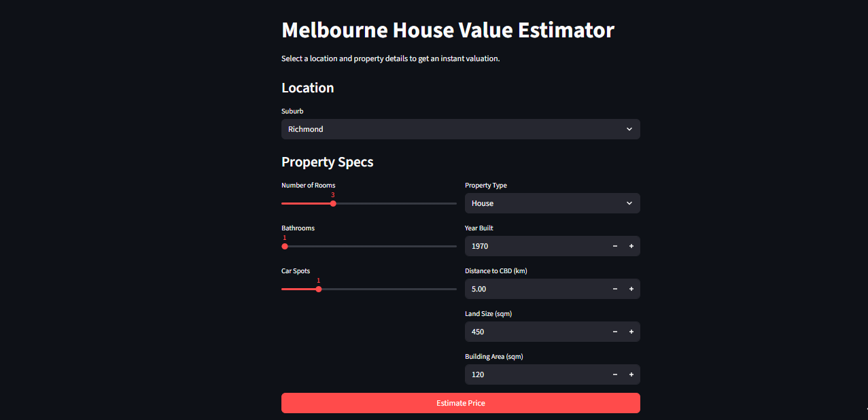Click the chevron on the Suburb selector
868x420 pixels.
(629, 129)
